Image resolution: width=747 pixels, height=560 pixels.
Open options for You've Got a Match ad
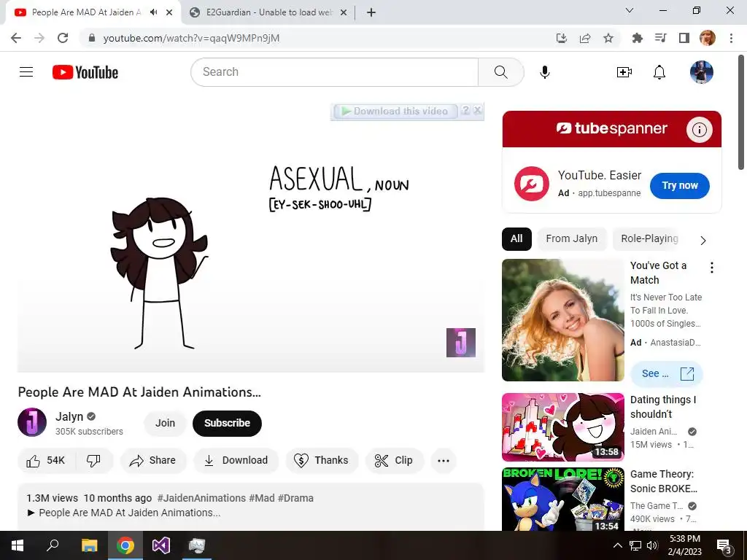[712, 268]
